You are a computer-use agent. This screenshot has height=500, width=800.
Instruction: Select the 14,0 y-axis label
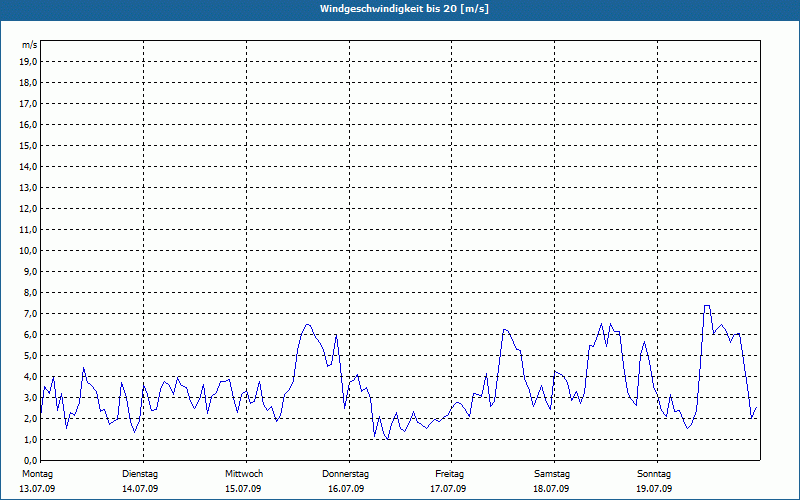(x=28, y=167)
